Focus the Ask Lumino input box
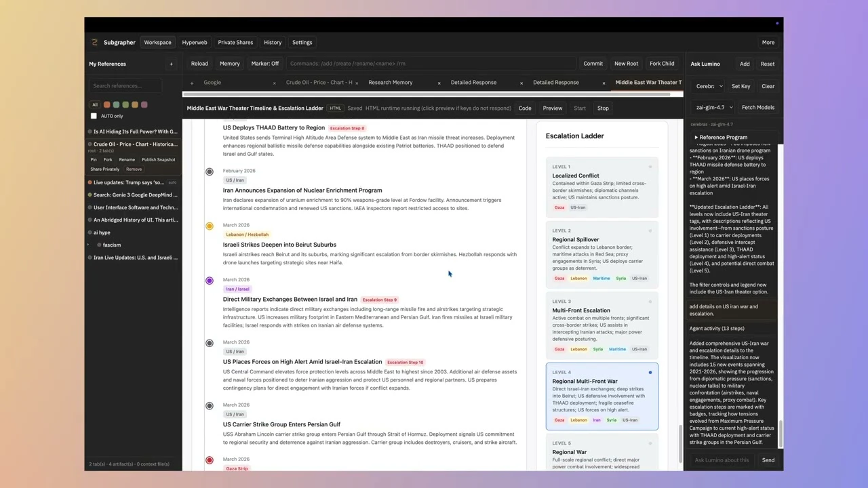The height and width of the screenshot is (488, 868). 722,460
